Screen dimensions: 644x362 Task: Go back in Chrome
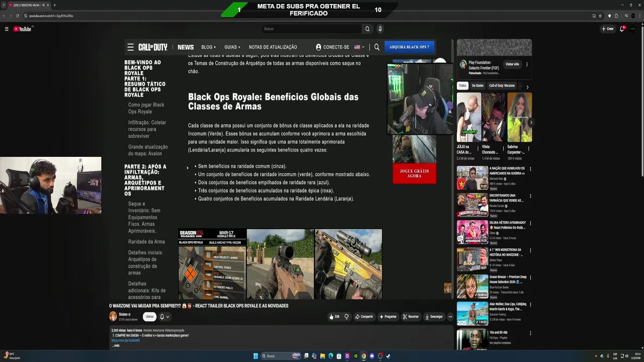click(x=5, y=16)
